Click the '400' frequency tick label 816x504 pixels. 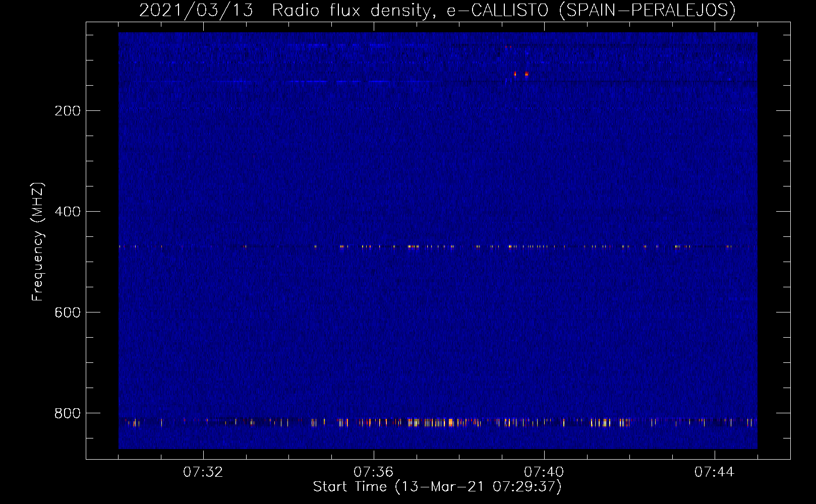pyautogui.click(x=68, y=212)
